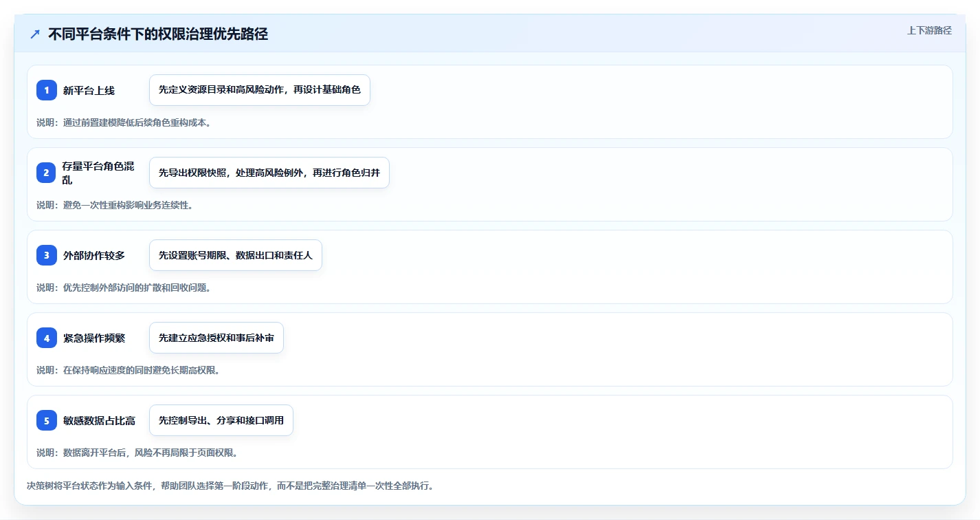The height and width of the screenshot is (520, 980).
Task: Click the number 5 step badge
Action: (x=47, y=420)
